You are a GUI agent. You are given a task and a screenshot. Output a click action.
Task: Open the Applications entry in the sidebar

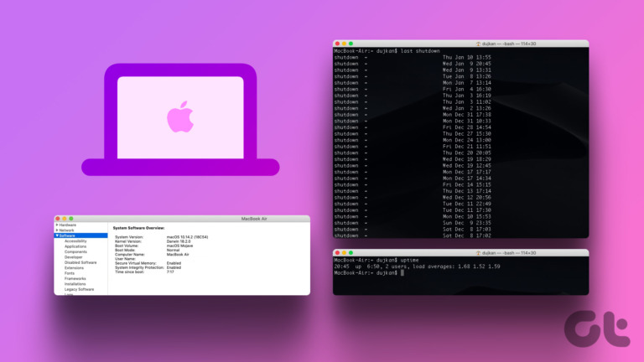[x=75, y=246]
